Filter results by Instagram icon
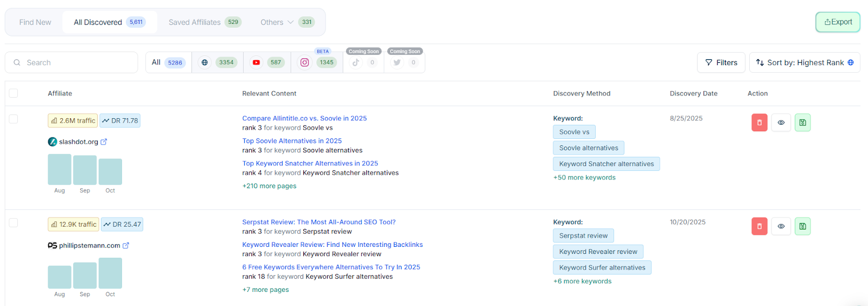 [x=305, y=62]
